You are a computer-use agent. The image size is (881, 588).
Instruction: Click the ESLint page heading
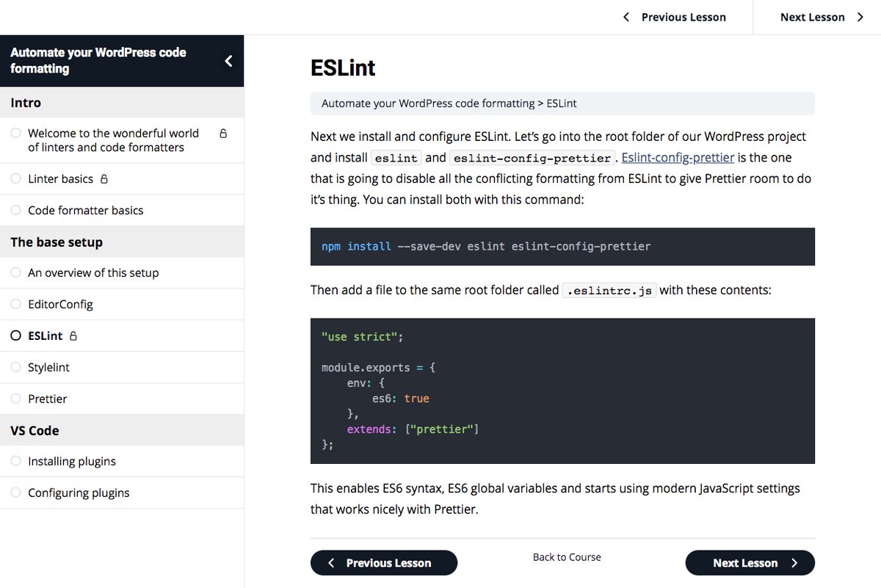pyautogui.click(x=343, y=68)
